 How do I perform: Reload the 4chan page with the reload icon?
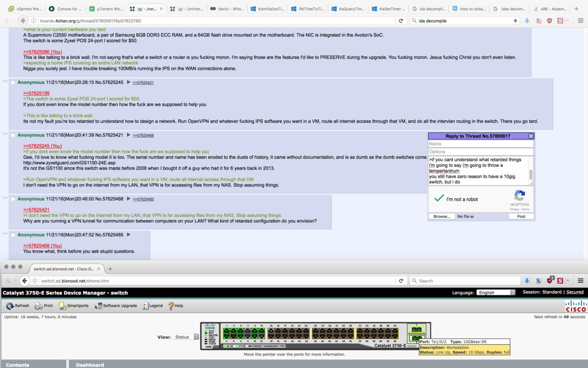coord(401,21)
